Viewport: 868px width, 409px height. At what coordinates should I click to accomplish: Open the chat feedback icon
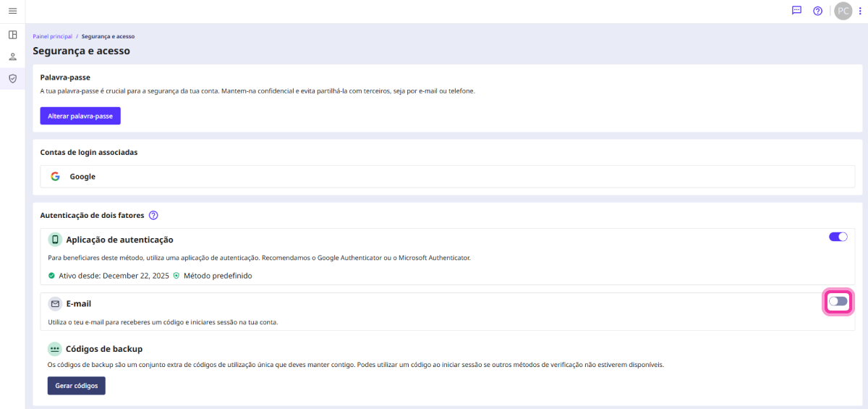click(796, 11)
